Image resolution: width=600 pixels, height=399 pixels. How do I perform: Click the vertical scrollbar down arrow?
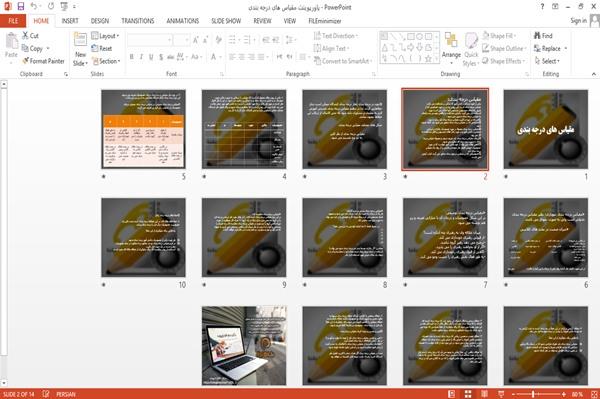[x=3, y=383]
